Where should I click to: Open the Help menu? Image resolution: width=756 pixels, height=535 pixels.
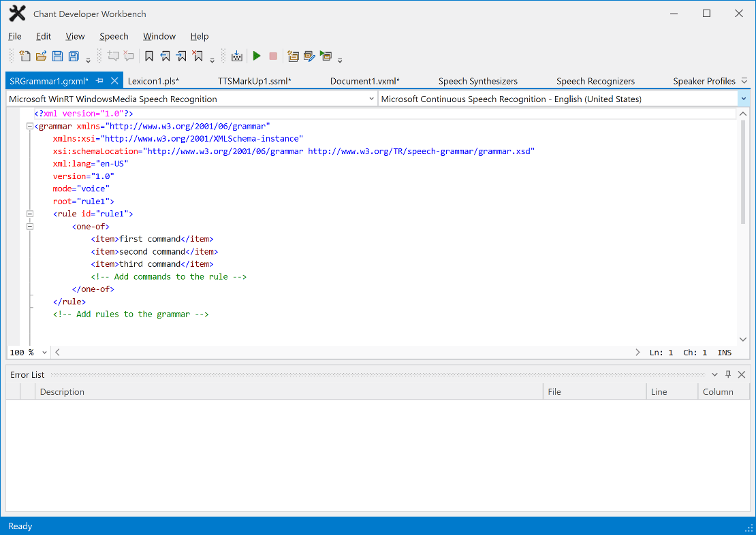(x=199, y=36)
